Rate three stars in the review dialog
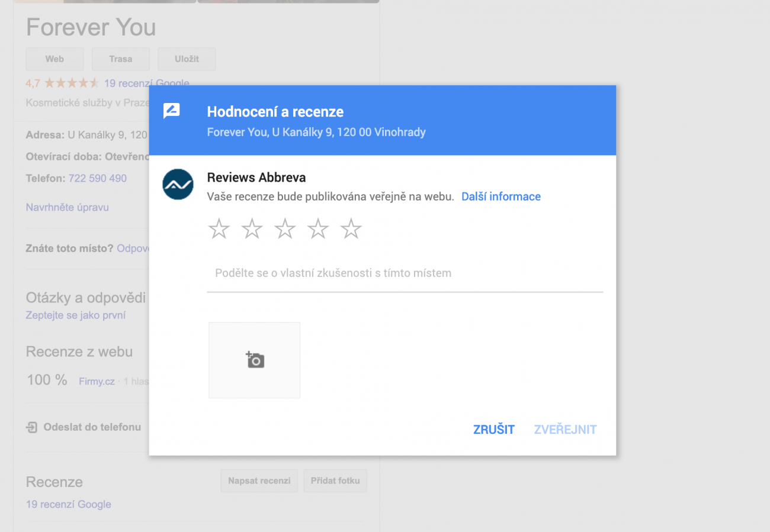770x532 pixels. (285, 228)
